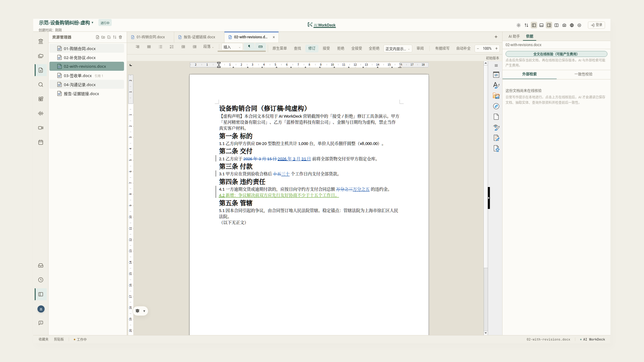
Task: Open the text style brush icon in editor sidebar
Action: click(496, 85)
